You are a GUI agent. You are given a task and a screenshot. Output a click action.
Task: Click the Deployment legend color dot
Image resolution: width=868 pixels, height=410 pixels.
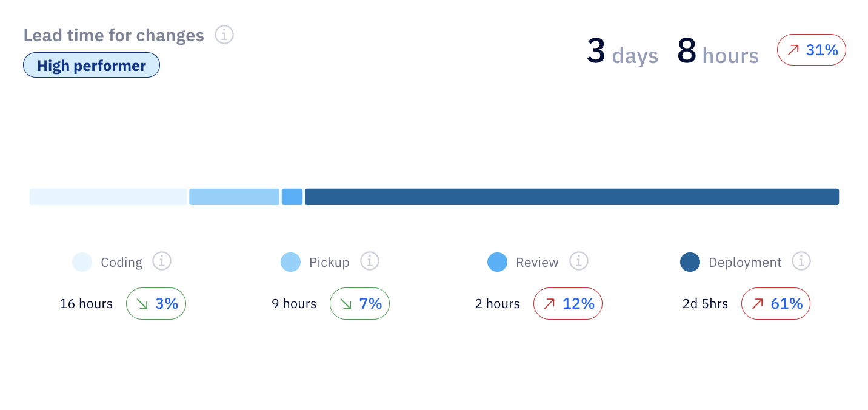(x=690, y=262)
